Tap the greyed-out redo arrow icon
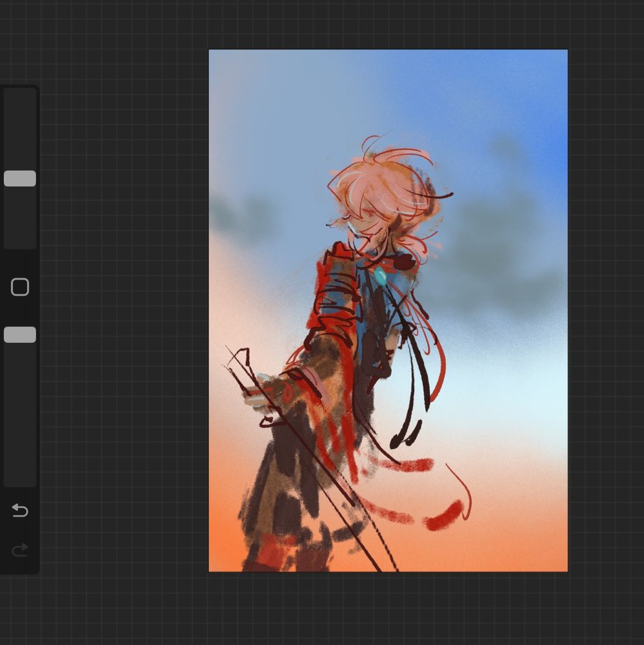This screenshot has width=644, height=645. (x=20, y=550)
